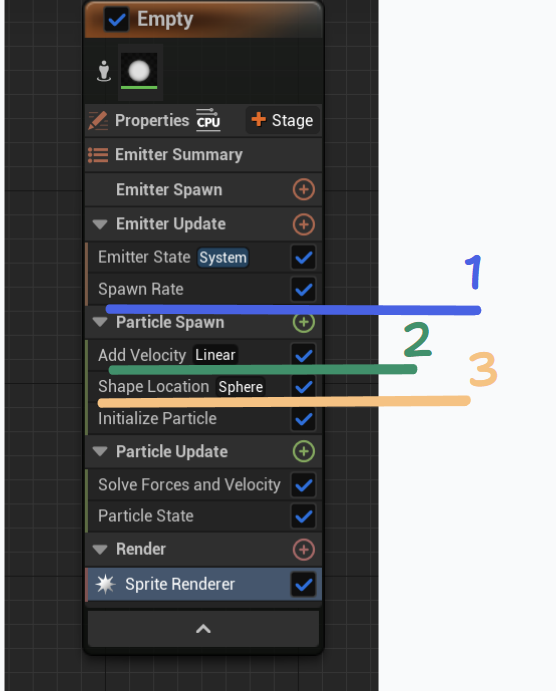556x691 pixels.
Task: Collapse the emitter with bottom chevron
Action: click(x=203, y=629)
